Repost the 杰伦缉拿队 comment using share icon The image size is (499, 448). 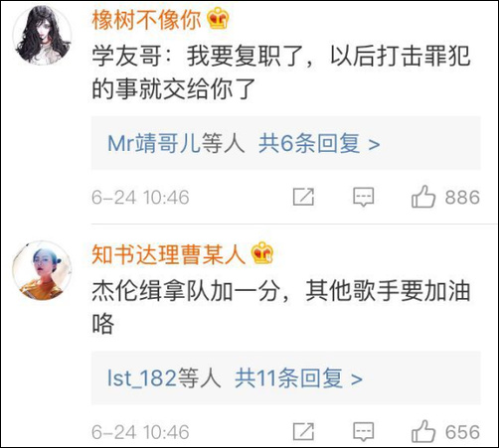click(x=303, y=432)
